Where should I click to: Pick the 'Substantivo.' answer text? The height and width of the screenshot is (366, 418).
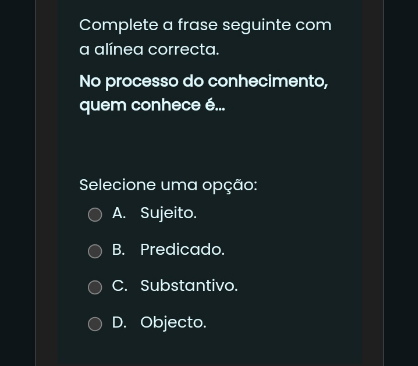(x=189, y=286)
